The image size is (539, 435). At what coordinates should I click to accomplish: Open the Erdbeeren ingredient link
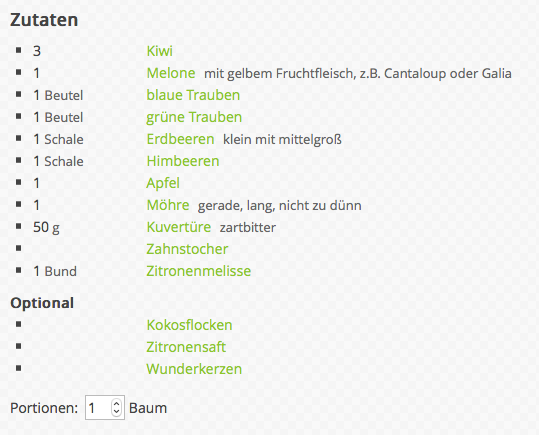pos(180,139)
